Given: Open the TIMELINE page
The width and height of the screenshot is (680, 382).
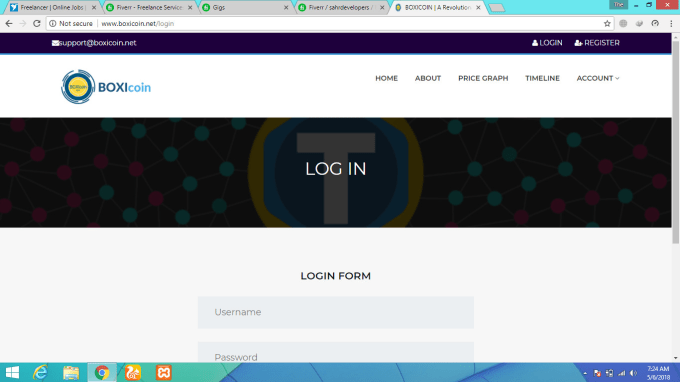Looking at the screenshot, I should [x=542, y=78].
